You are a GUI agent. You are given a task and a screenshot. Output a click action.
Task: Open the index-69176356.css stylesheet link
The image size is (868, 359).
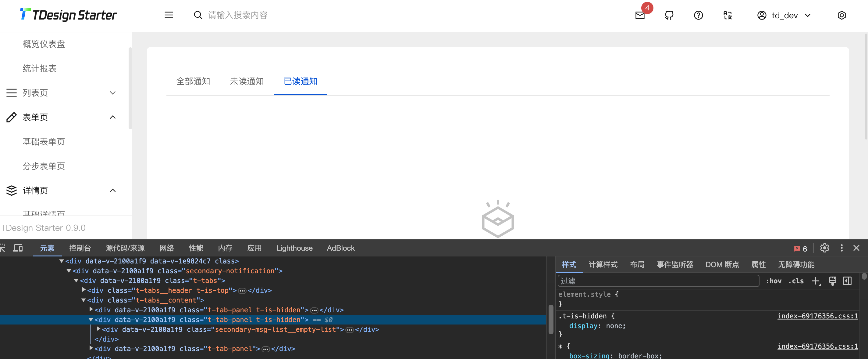[817, 316]
